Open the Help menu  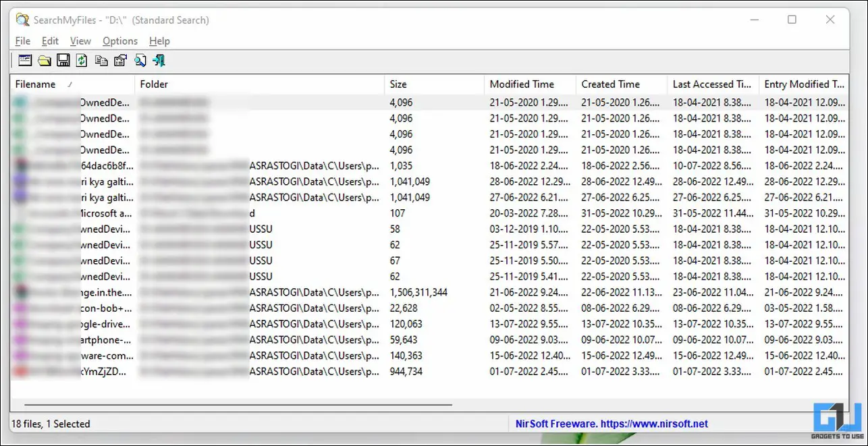coord(159,41)
